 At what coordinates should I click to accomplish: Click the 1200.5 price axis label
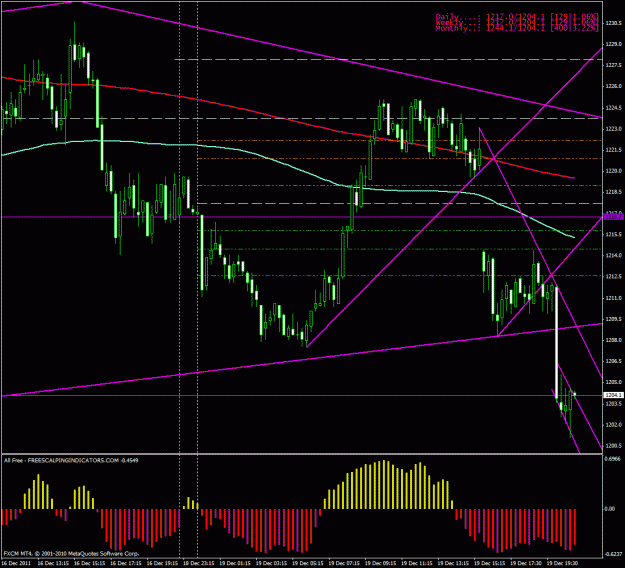pos(613,446)
